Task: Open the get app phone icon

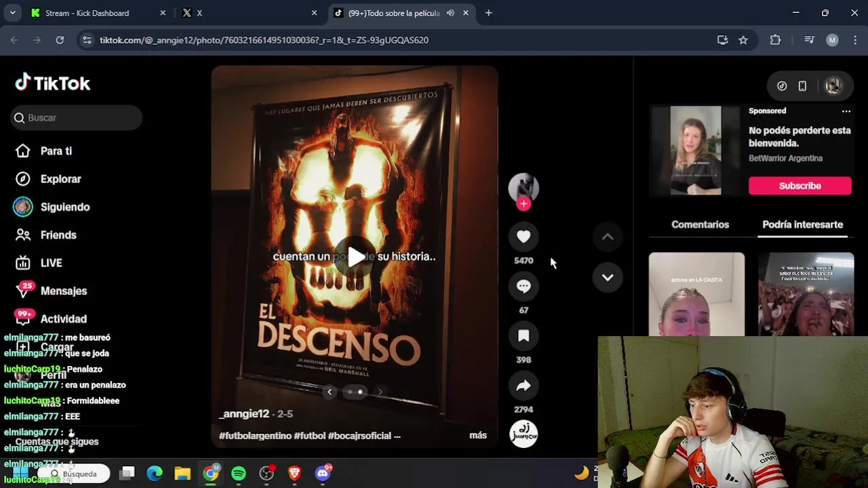Action: coord(802,86)
